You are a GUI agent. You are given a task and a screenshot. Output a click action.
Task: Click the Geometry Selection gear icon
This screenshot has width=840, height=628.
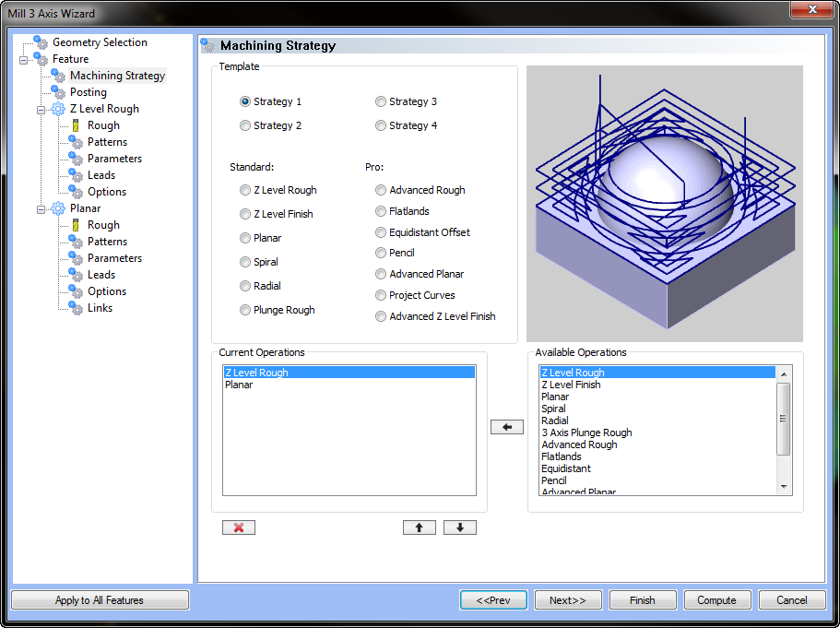[x=39, y=42]
